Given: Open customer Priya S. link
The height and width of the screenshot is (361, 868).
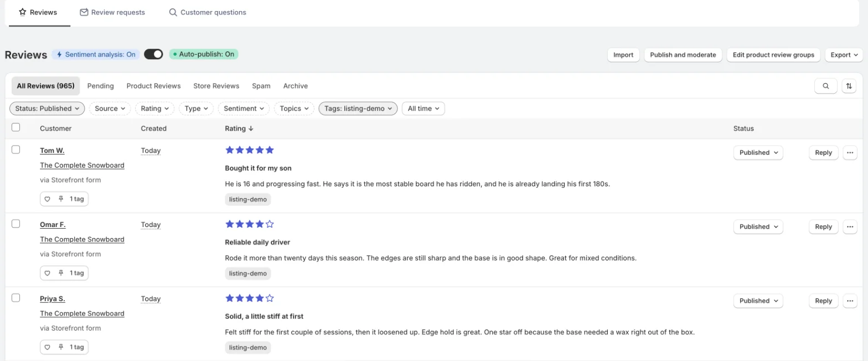Looking at the screenshot, I should [x=53, y=299].
